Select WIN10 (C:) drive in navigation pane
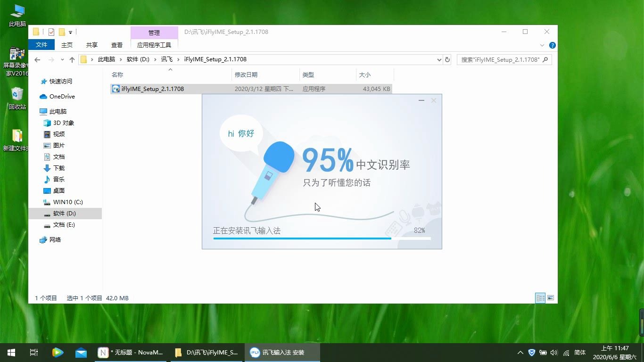The height and width of the screenshot is (362, 644). [x=68, y=202]
